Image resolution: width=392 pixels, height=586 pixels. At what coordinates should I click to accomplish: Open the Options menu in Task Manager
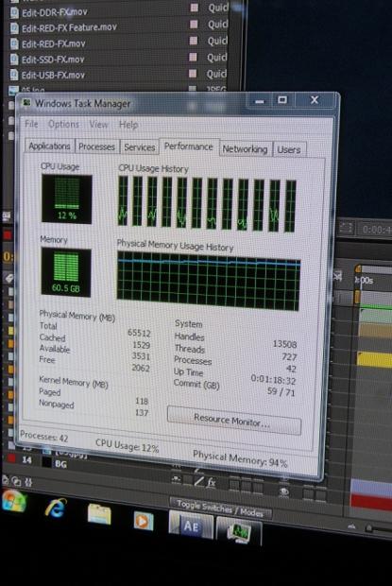click(x=63, y=124)
